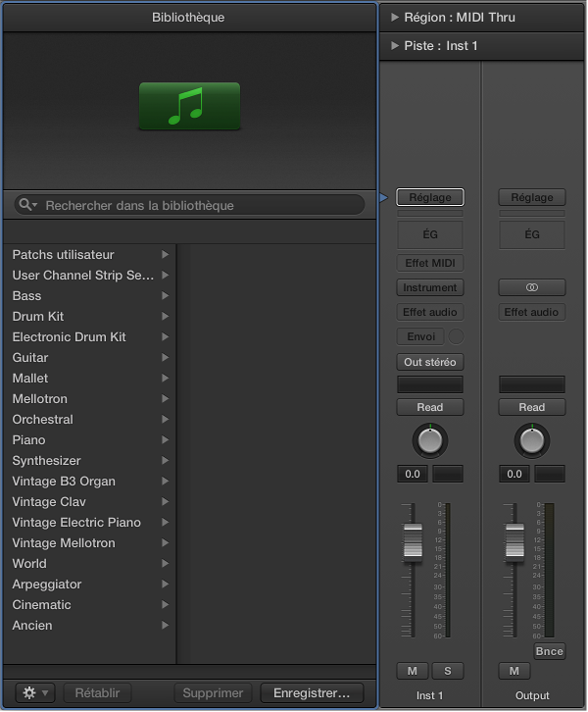Mute the Inst 1 channel strip
The width and height of the screenshot is (588, 712).
tap(412, 671)
